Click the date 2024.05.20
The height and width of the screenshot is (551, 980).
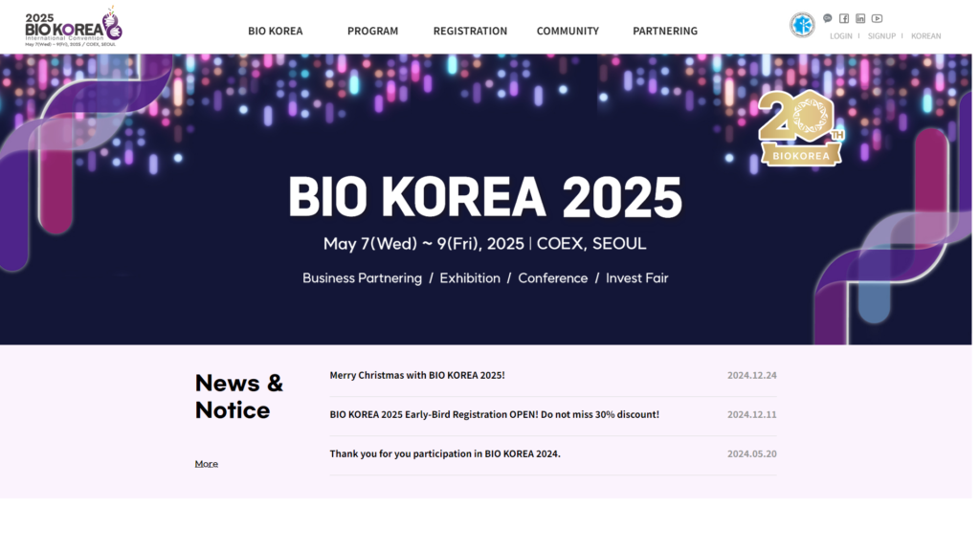[x=752, y=453]
